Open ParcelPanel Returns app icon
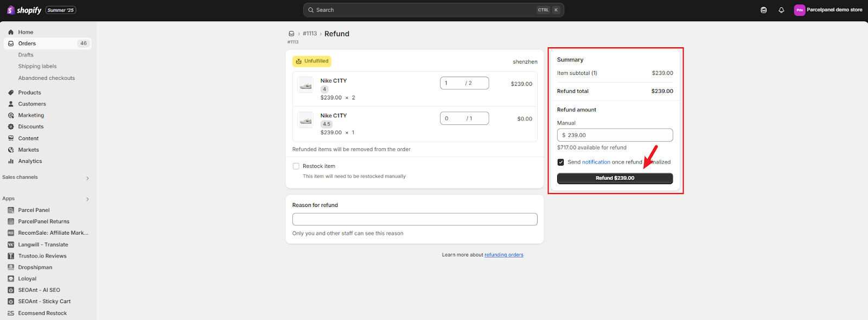This screenshot has width=868, height=320. click(11, 222)
